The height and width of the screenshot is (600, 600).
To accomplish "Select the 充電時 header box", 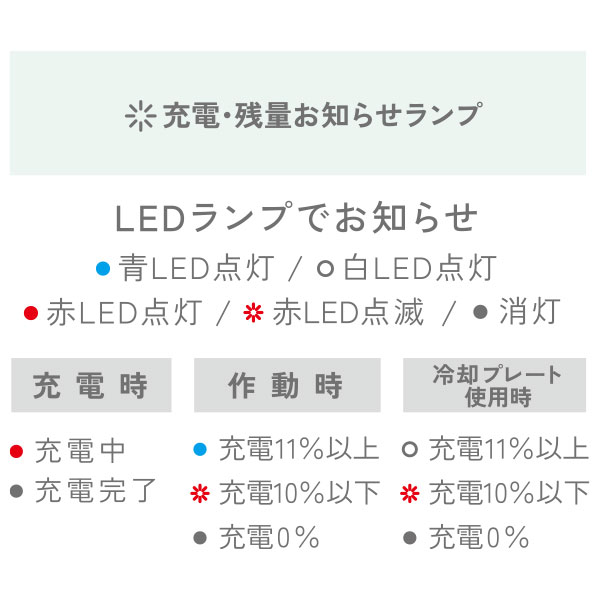I will [x=91, y=385].
